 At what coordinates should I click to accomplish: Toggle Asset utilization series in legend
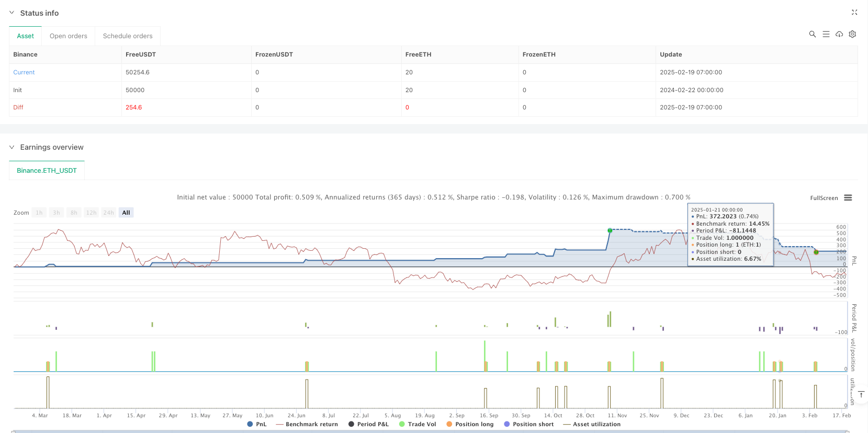click(592, 424)
